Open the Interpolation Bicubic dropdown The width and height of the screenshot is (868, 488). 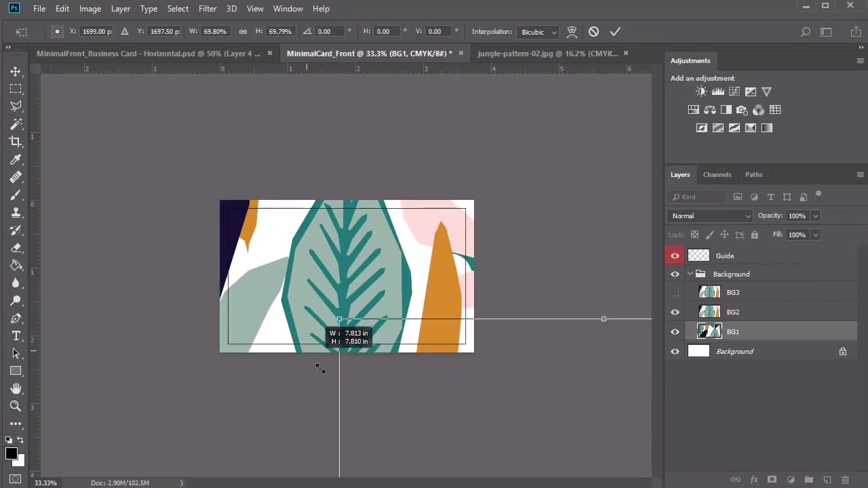coord(538,32)
